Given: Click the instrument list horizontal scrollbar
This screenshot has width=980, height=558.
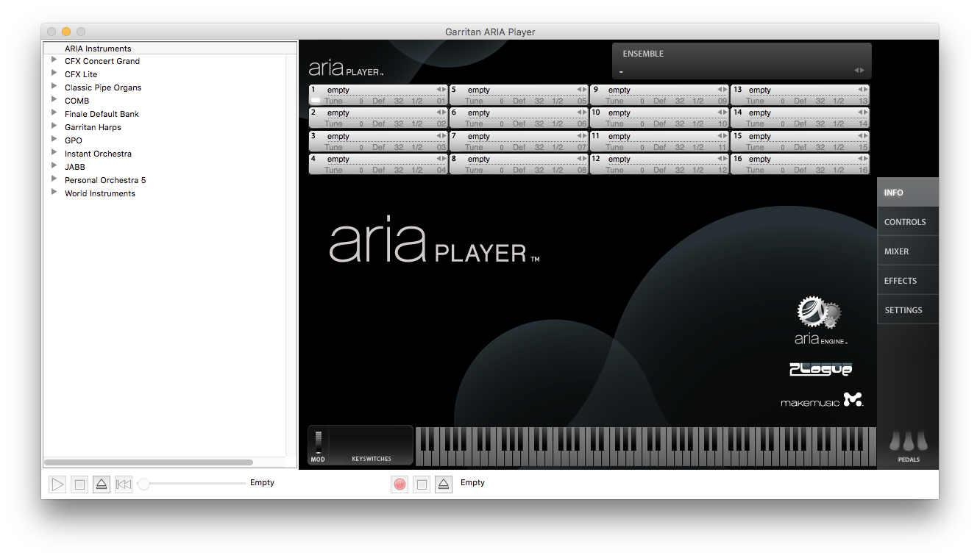Looking at the screenshot, I should pos(149,462).
